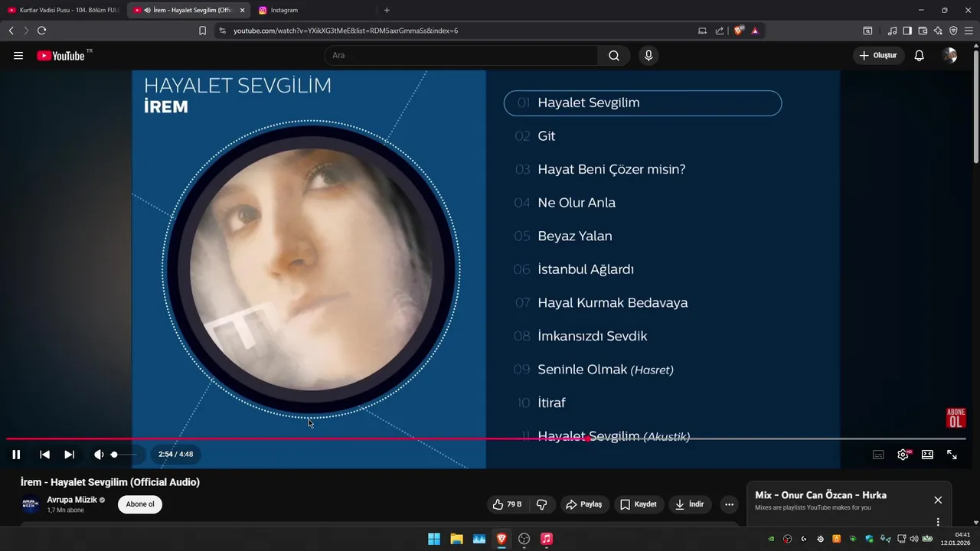Click the video title text

[x=110, y=482]
